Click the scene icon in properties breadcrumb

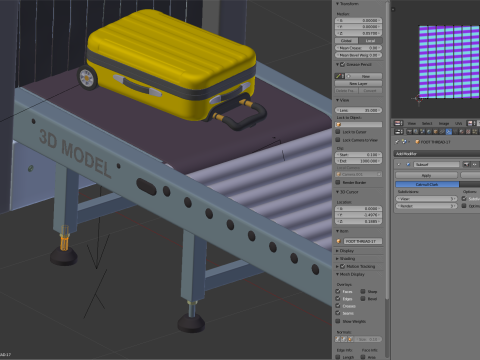(x=404, y=142)
